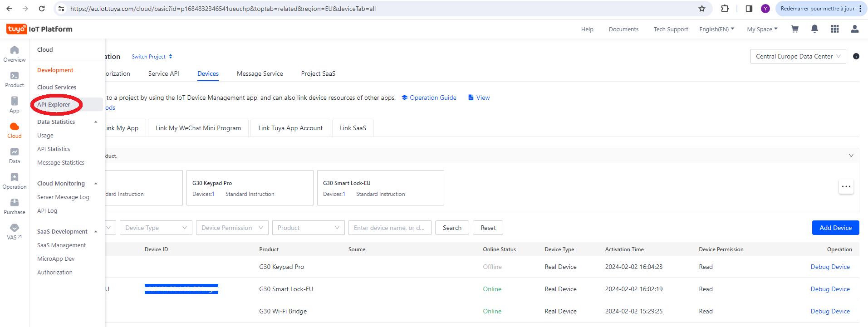This screenshot has height=327, width=868.
Task: Click the Reset button
Action: click(488, 228)
